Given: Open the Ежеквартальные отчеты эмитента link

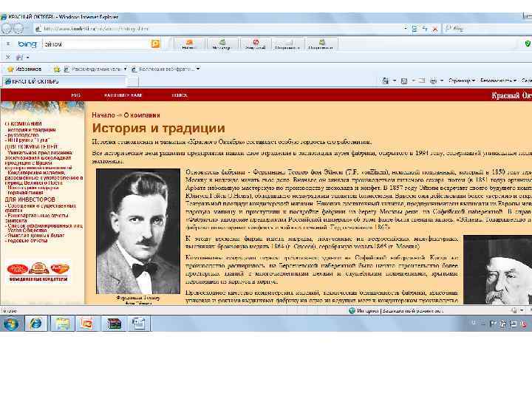Looking at the screenshot, I should [36, 218].
